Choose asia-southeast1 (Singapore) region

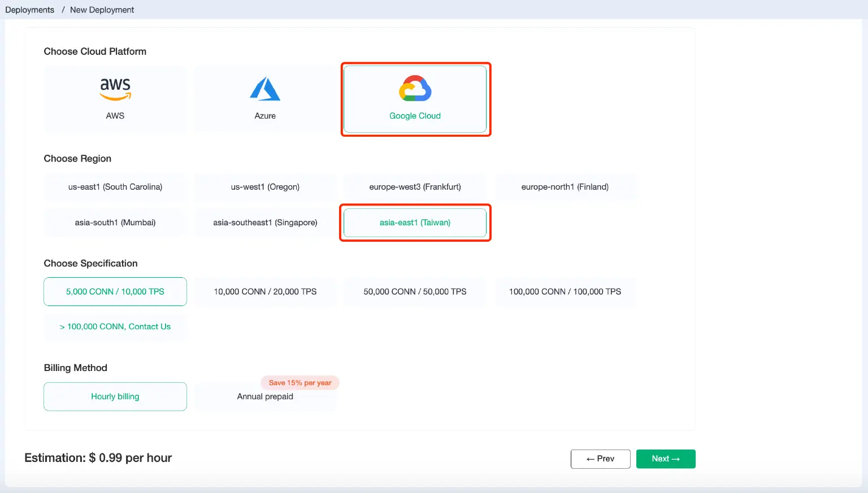265,222
